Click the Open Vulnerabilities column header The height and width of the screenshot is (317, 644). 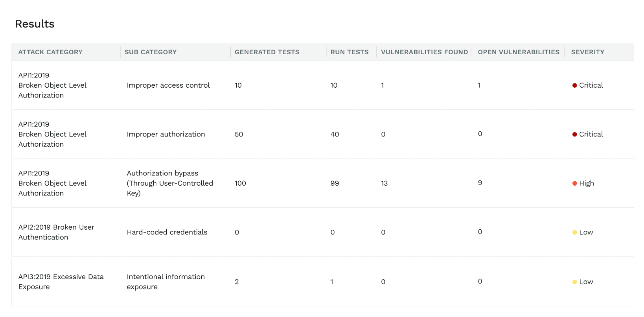coord(518,52)
